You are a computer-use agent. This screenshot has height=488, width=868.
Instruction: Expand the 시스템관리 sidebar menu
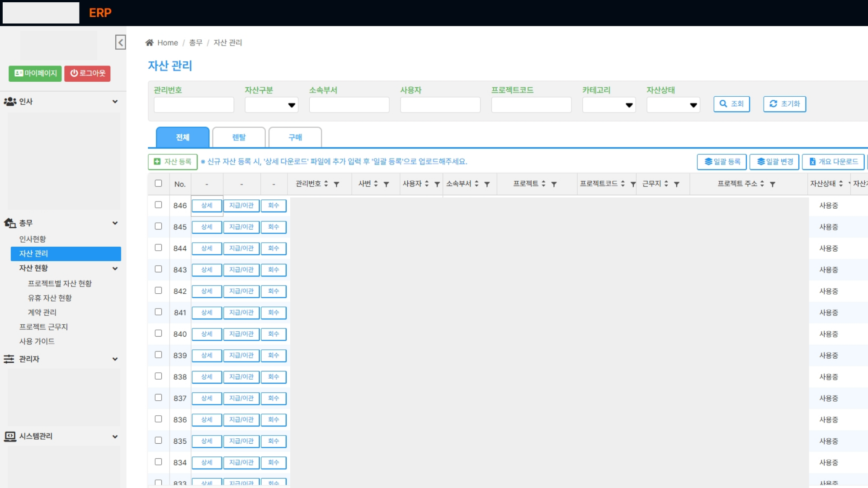[61, 436]
